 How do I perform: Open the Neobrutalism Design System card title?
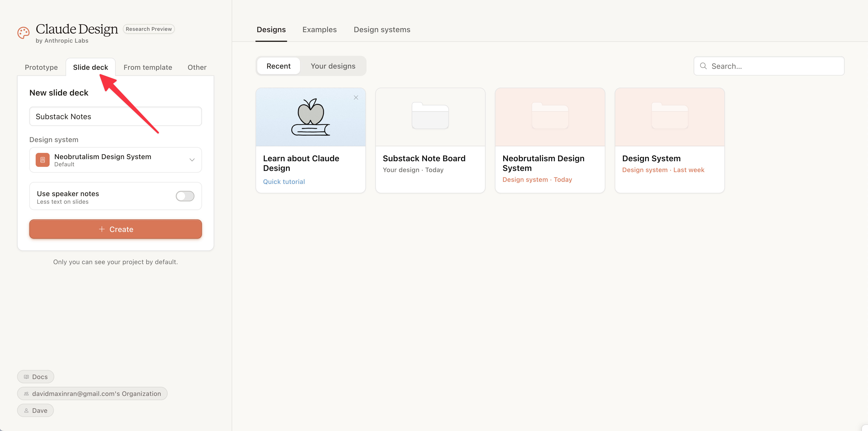(x=543, y=163)
